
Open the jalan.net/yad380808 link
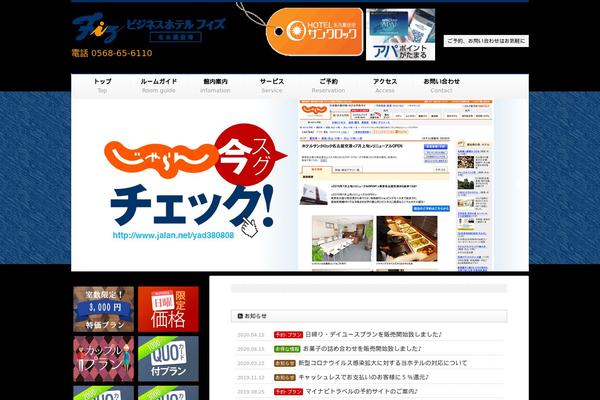click(x=173, y=235)
